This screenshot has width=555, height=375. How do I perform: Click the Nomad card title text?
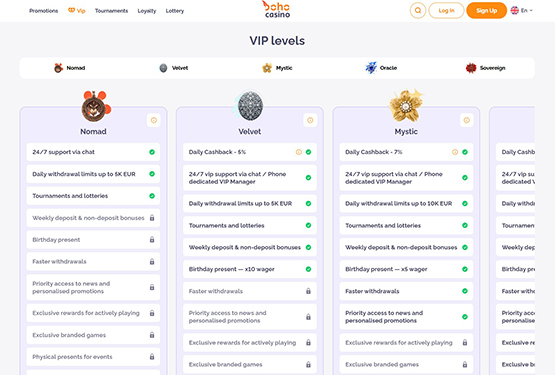tap(93, 132)
